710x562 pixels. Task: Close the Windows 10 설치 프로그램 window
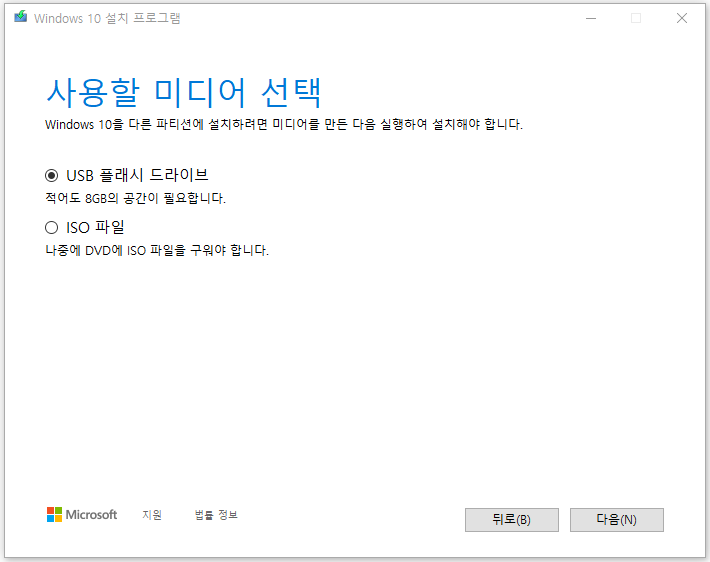pyautogui.click(x=682, y=18)
